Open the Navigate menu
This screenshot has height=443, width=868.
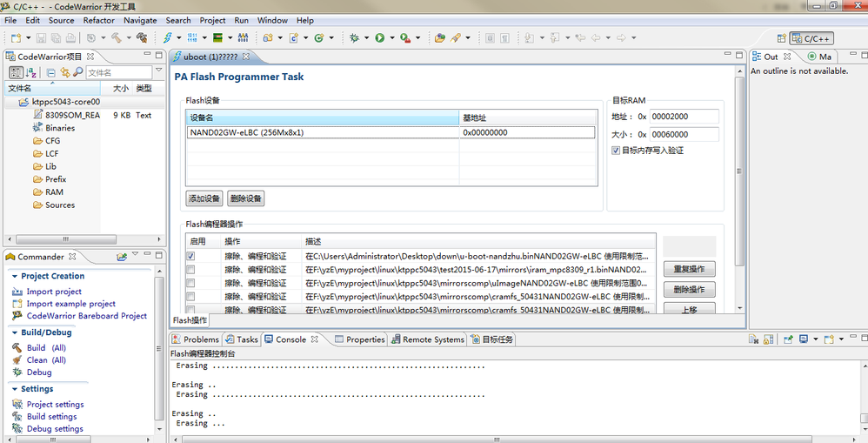pos(140,21)
